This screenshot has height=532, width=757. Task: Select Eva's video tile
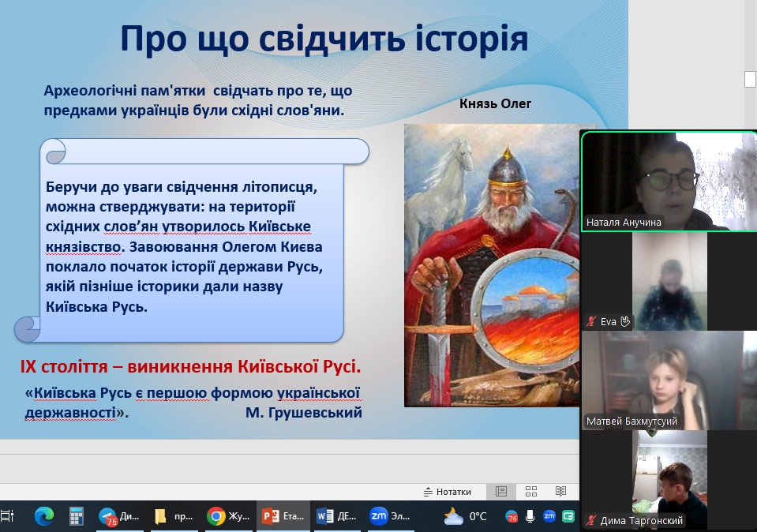click(x=669, y=281)
